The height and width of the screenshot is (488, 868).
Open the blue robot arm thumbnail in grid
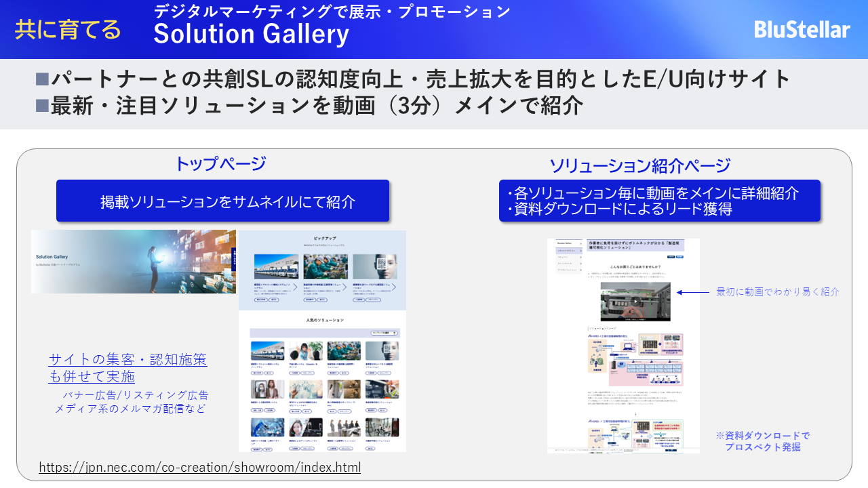pyautogui.click(x=267, y=427)
